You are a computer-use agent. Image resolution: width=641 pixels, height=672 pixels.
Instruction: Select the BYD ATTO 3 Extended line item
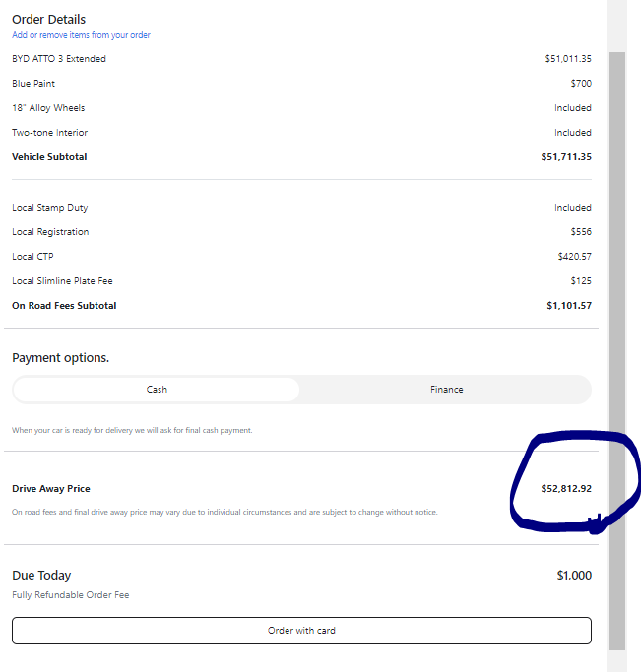click(x=59, y=59)
